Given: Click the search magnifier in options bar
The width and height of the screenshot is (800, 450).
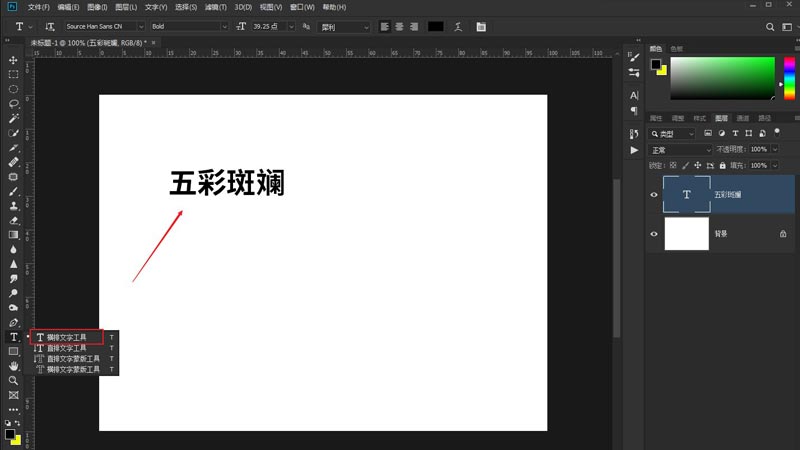Looking at the screenshot, I should [770, 27].
